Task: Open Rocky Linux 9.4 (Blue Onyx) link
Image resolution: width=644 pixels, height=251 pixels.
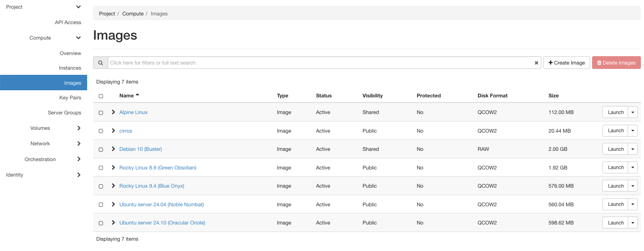Action: 152,186
